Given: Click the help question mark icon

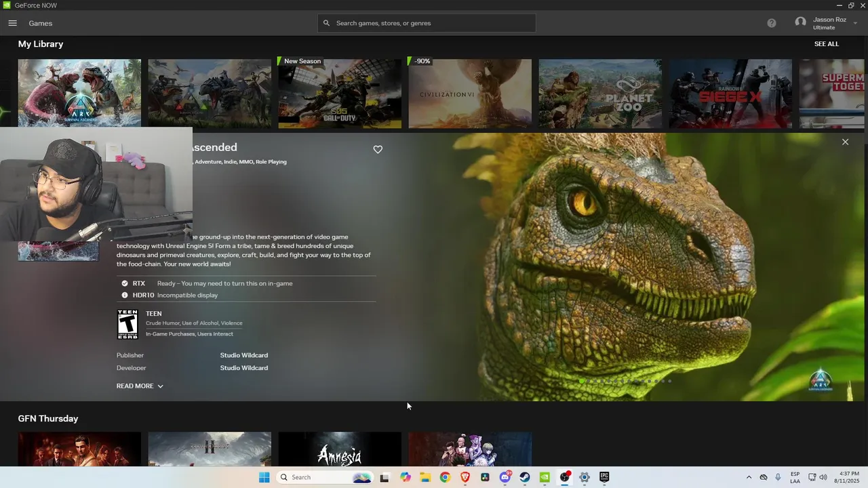Looking at the screenshot, I should [x=772, y=23].
